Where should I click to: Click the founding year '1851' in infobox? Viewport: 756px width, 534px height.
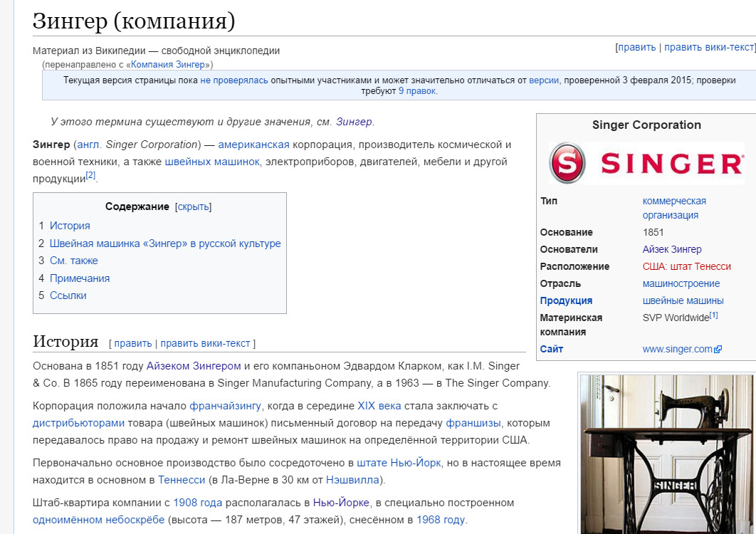(x=653, y=233)
